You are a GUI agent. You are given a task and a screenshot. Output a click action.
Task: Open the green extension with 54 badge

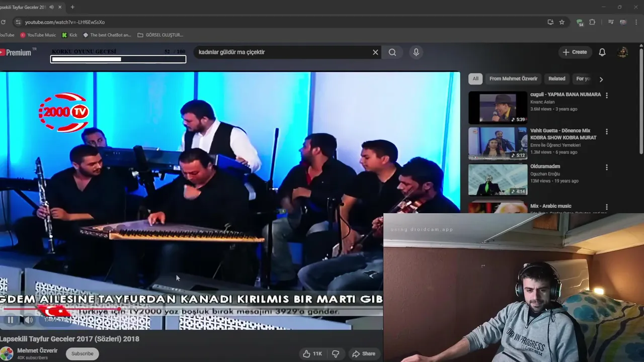pyautogui.click(x=580, y=23)
